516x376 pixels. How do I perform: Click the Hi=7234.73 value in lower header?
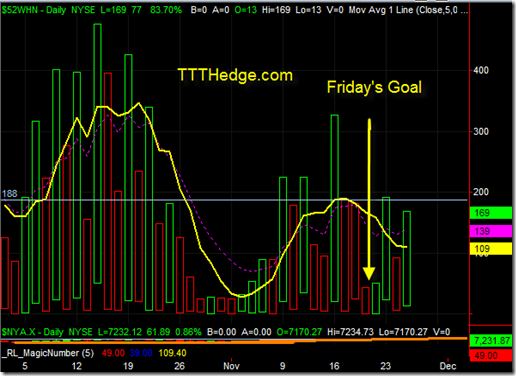(x=350, y=332)
